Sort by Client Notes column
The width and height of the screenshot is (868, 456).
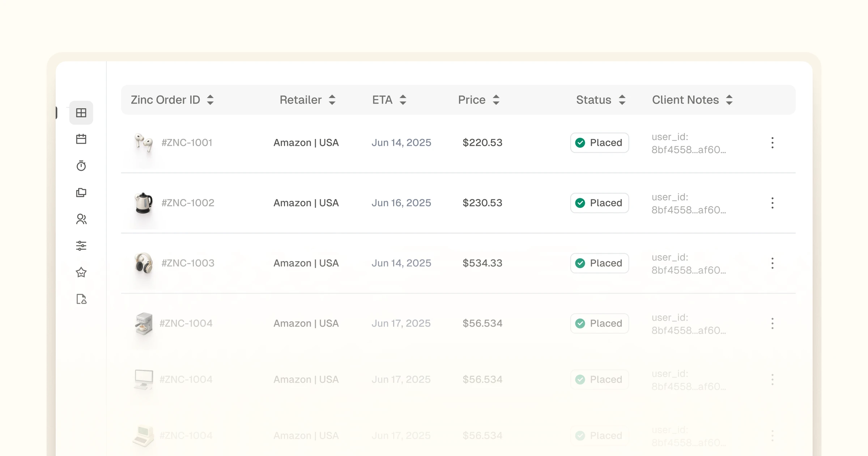tap(729, 100)
